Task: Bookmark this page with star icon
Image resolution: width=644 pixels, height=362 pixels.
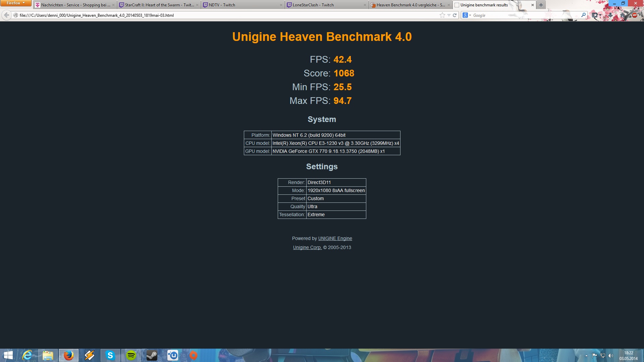Action: click(442, 15)
